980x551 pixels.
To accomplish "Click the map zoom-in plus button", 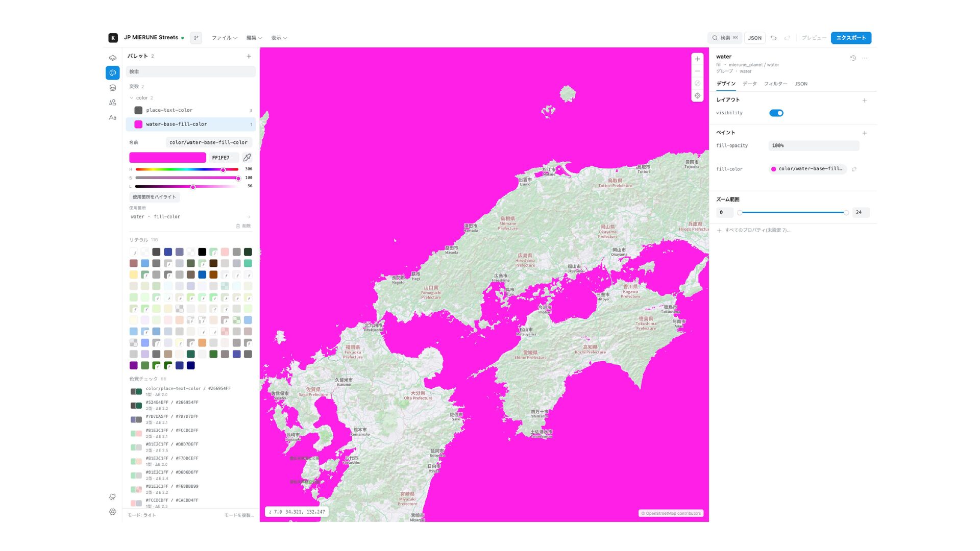I will [x=697, y=59].
